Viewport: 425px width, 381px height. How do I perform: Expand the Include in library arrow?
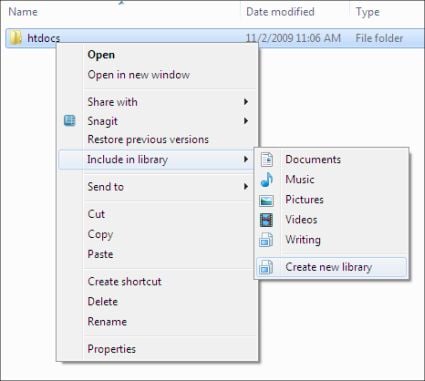246,159
